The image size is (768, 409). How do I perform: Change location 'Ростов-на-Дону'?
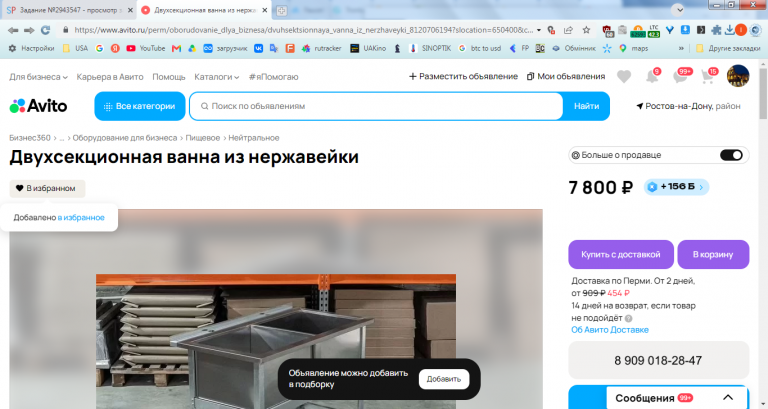pos(688,106)
